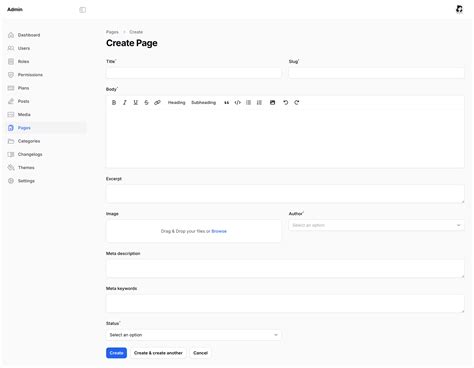
Task: Open Dashboard from the sidebar
Action: [46, 35]
